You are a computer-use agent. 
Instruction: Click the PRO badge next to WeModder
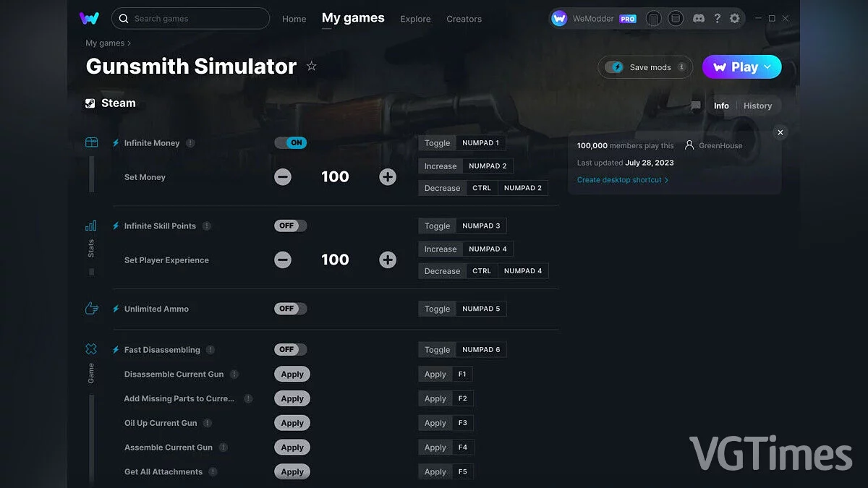coord(628,20)
